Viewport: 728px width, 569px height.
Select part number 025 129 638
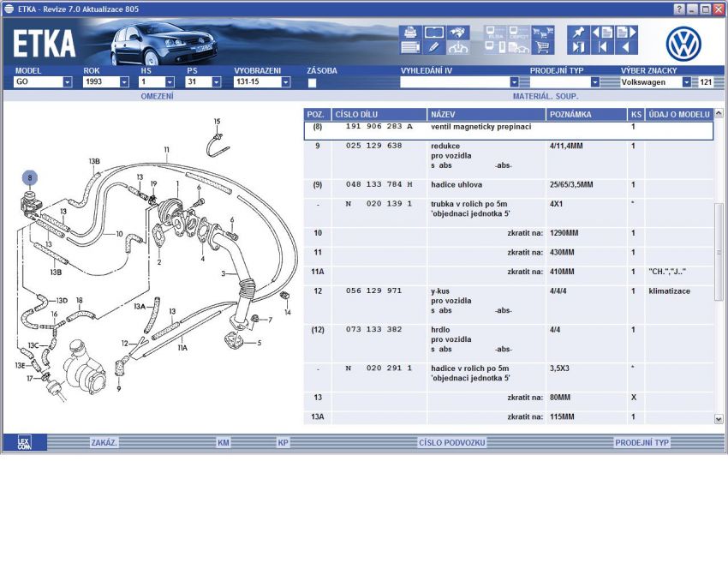pyautogui.click(x=373, y=146)
